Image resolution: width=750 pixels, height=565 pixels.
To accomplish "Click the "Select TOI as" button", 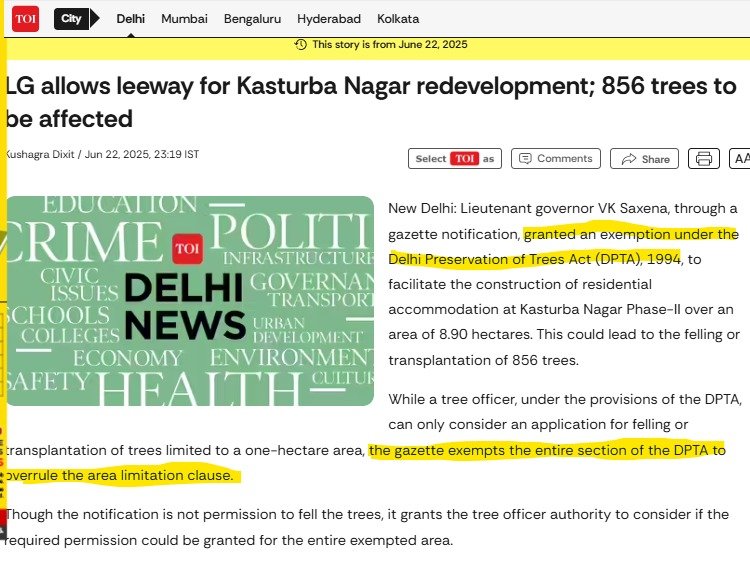I will pos(454,158).
